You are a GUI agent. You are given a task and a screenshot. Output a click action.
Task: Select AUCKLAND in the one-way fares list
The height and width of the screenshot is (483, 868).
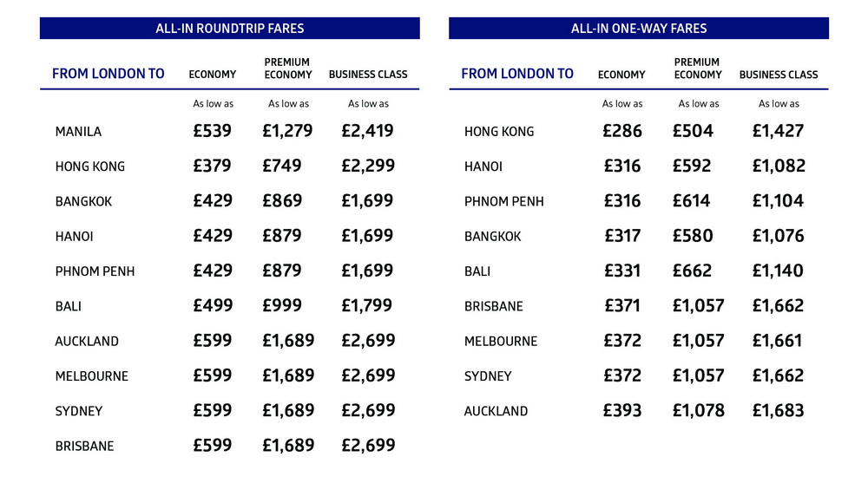pos(496,411)
